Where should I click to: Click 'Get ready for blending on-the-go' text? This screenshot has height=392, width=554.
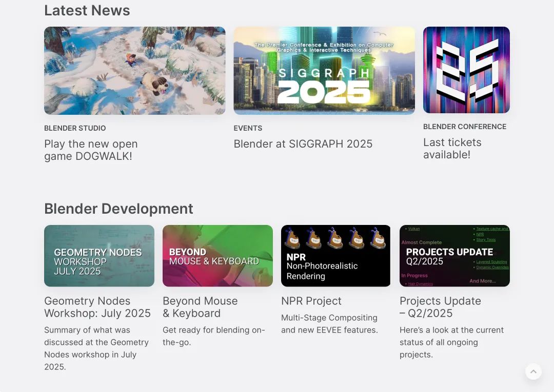tap(214, 336)
